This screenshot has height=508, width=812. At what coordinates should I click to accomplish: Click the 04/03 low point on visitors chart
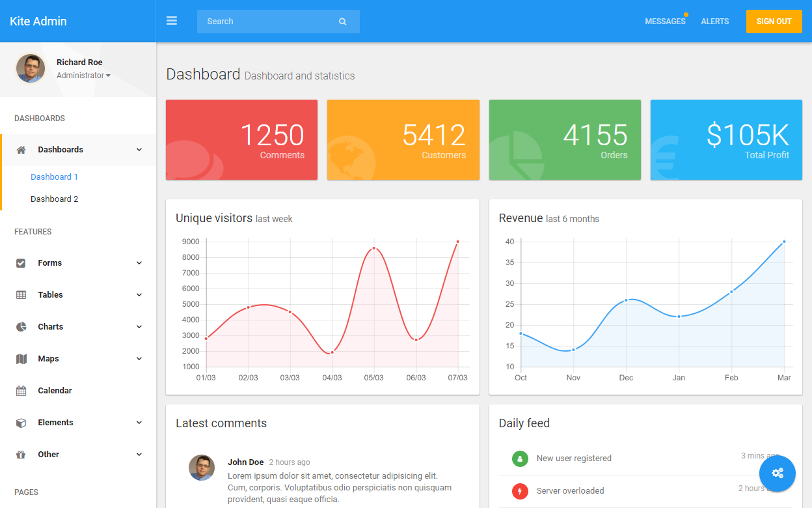point(332,352)
